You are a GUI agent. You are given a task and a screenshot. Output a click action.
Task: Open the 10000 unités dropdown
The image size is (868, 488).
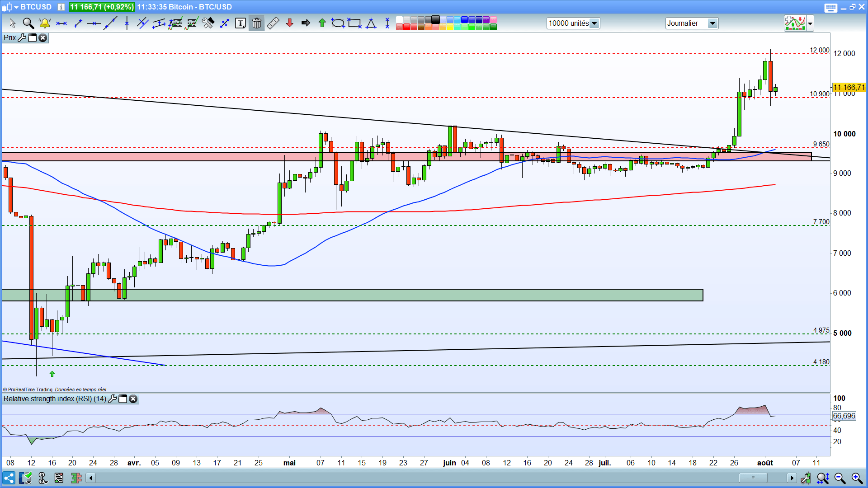573,23
